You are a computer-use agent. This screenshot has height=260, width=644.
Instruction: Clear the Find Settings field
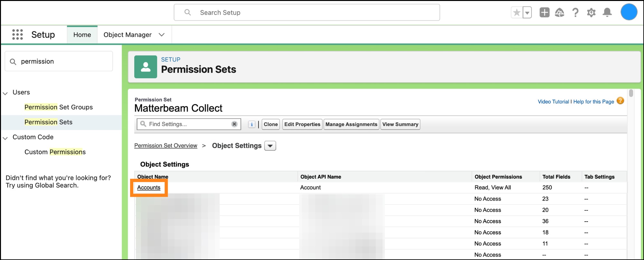click(x=234, y=124)
